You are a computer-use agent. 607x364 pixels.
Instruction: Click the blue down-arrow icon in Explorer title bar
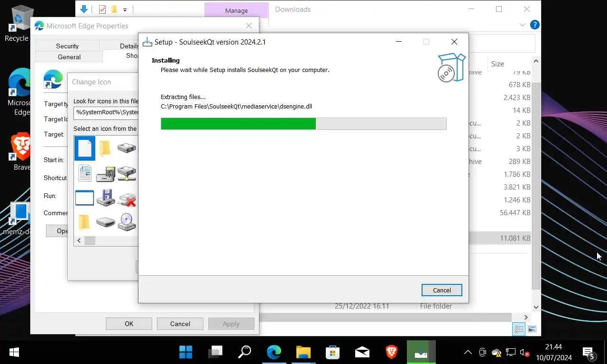(84, 9)
